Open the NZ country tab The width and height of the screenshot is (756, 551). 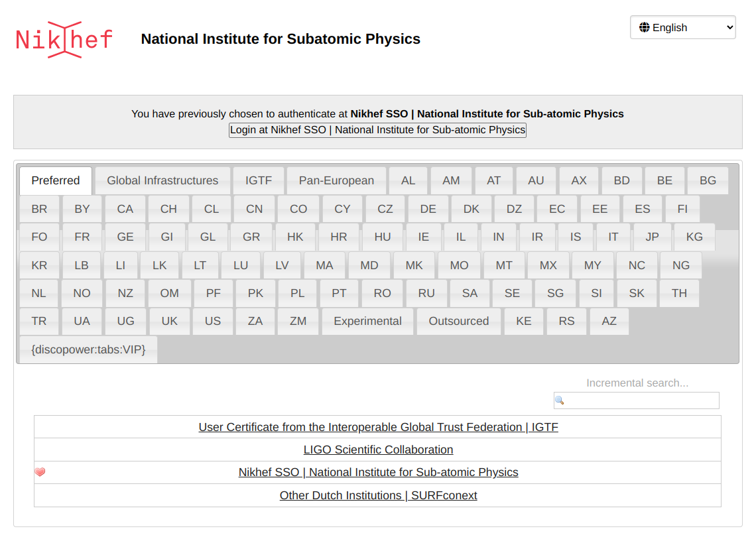[125, 294]
